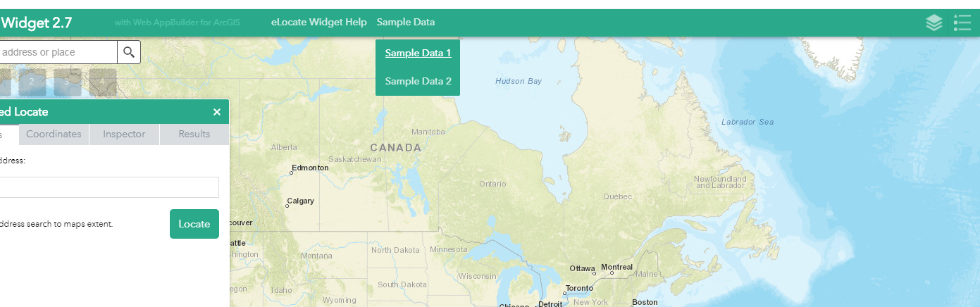The image size is (980, 307).
Task: Click widget placeholder number 4
Action: (102, 82)
